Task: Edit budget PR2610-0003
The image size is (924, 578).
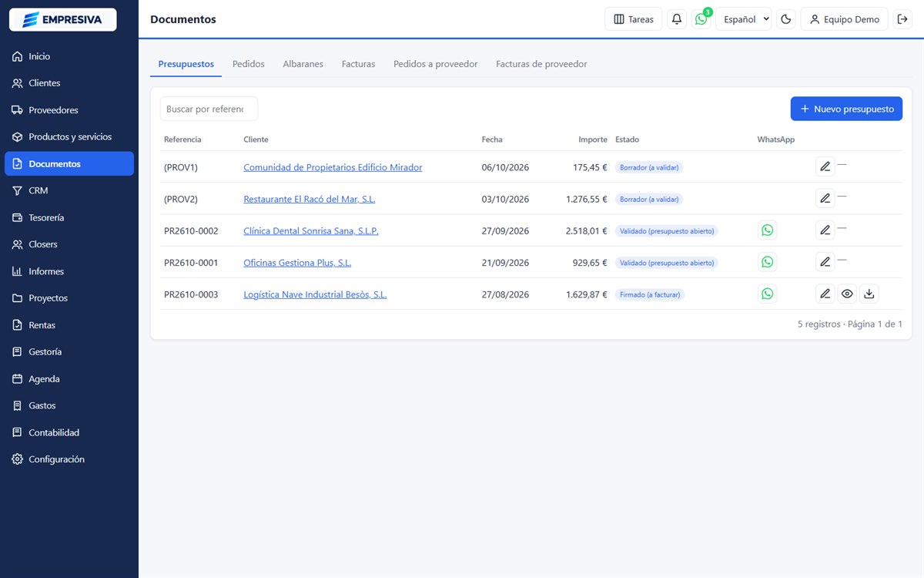Action: [x=825, y=294]
